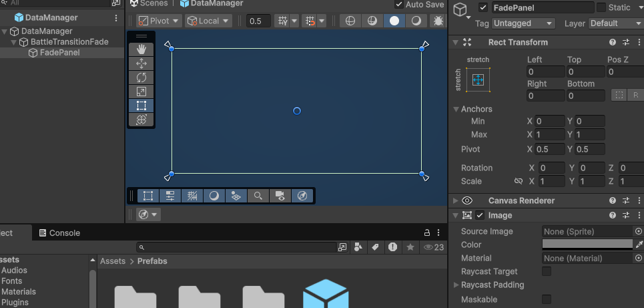The height and width of the screenshot is (308, 644).
Task: Open the anchor presets stretch box
Action: click(x=478, y=80)
